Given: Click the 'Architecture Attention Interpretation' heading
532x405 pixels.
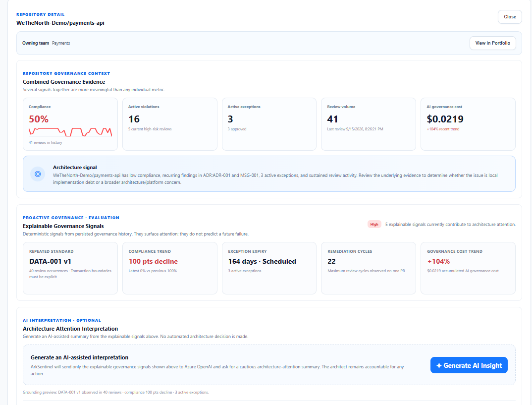Looking at the screenshot, I should click(x=70, y=329).
